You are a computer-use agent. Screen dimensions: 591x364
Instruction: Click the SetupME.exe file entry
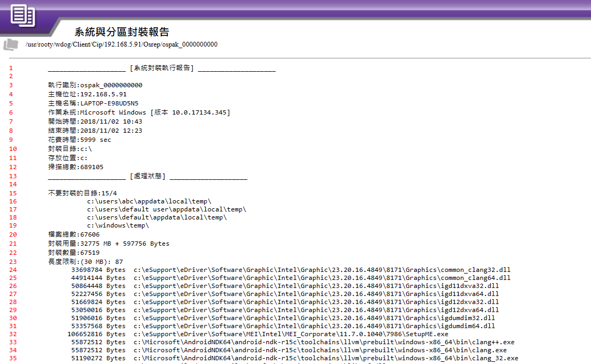pyautogui.click(x=283, y=334)
